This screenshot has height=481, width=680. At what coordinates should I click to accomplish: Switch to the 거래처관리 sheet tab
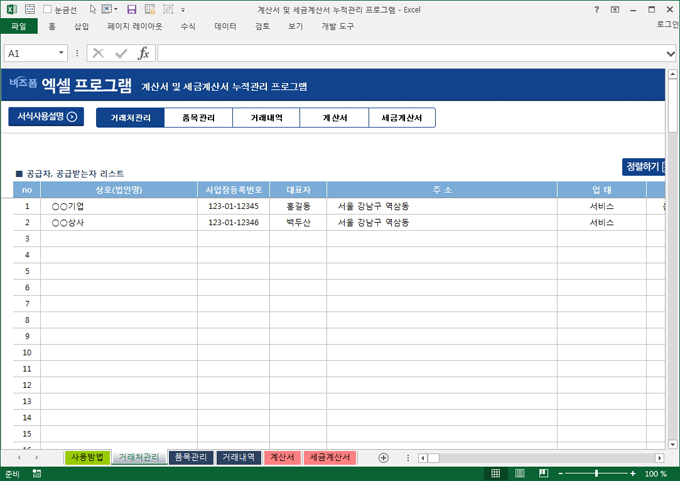click(139, 457)
